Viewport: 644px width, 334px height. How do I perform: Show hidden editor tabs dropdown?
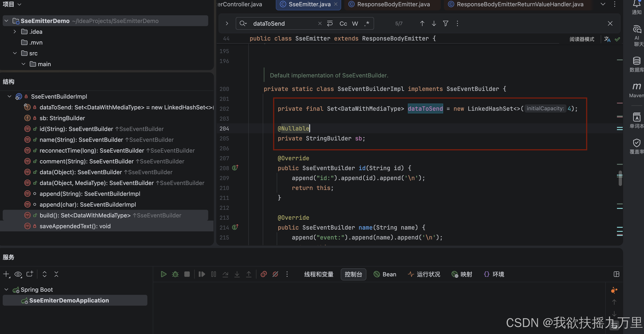(x=603, y=4)
